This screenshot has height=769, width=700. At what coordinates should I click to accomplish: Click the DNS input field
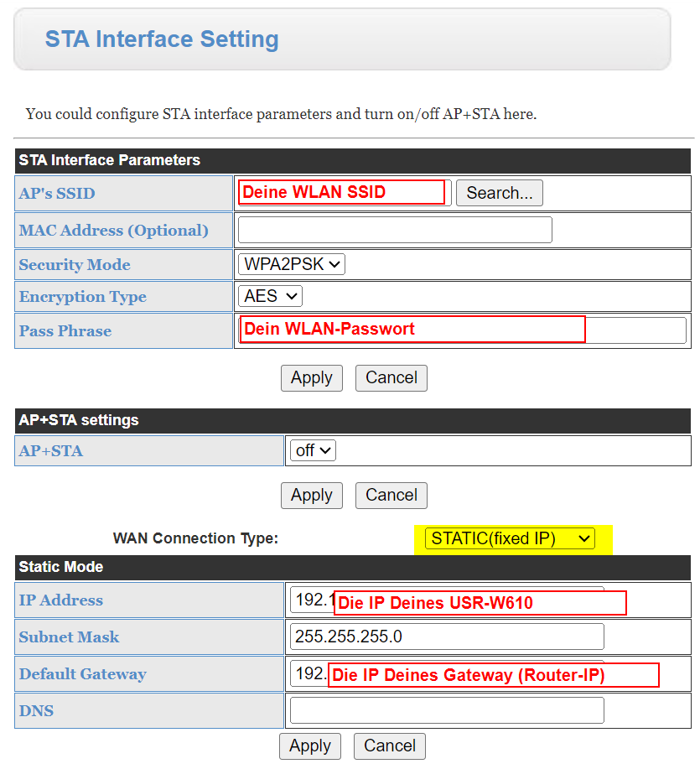(x=447, y=710)
